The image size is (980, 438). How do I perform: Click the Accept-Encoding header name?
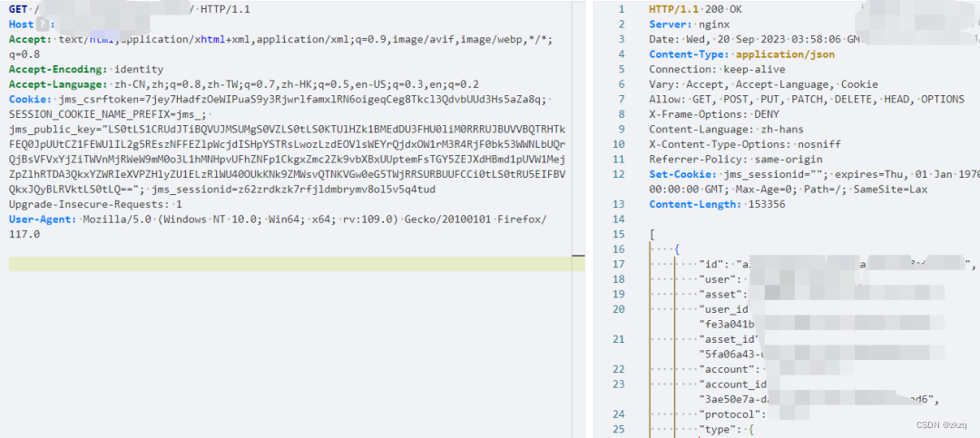tap(58, 69)
